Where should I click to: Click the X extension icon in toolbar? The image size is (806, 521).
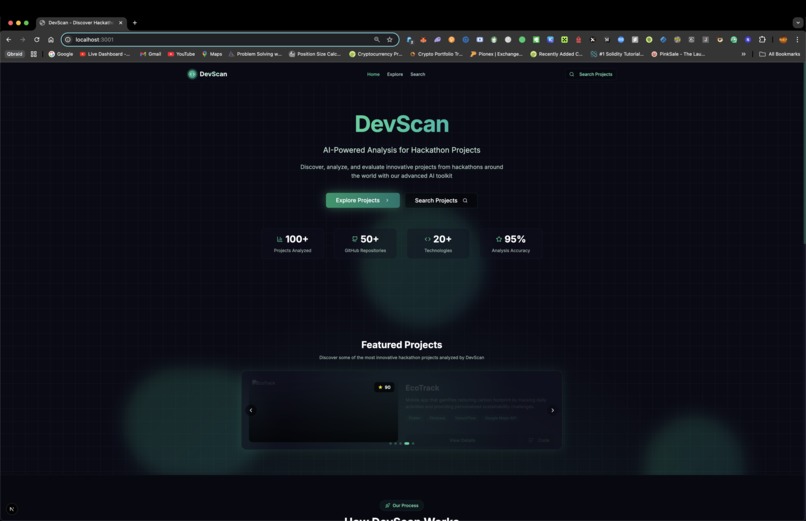click(592, 40)
